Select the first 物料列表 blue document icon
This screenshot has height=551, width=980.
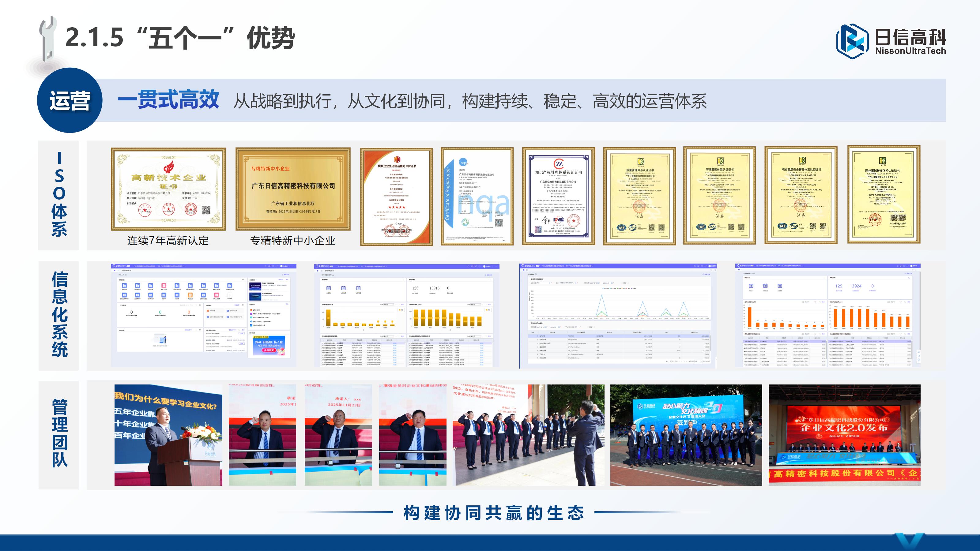coord(124,286)
